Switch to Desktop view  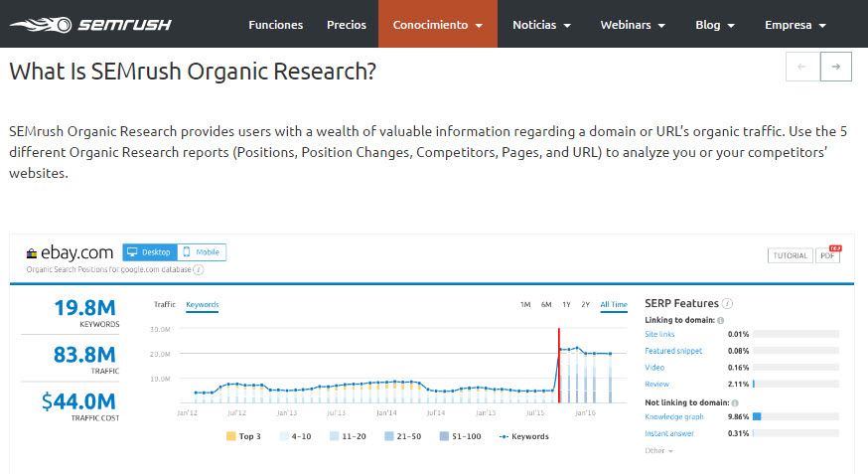coord(149,252)
